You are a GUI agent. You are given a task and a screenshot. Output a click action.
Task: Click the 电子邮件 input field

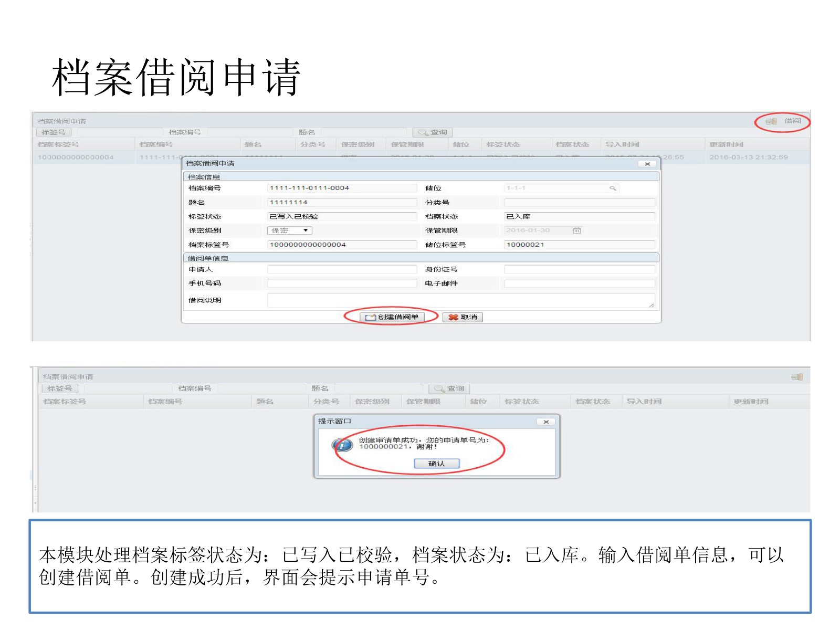point(579,283)
